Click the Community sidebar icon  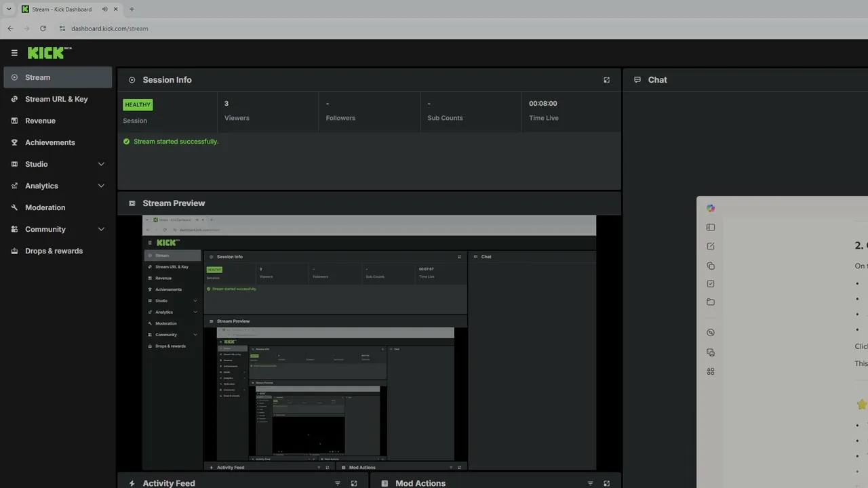coord(14,229)
